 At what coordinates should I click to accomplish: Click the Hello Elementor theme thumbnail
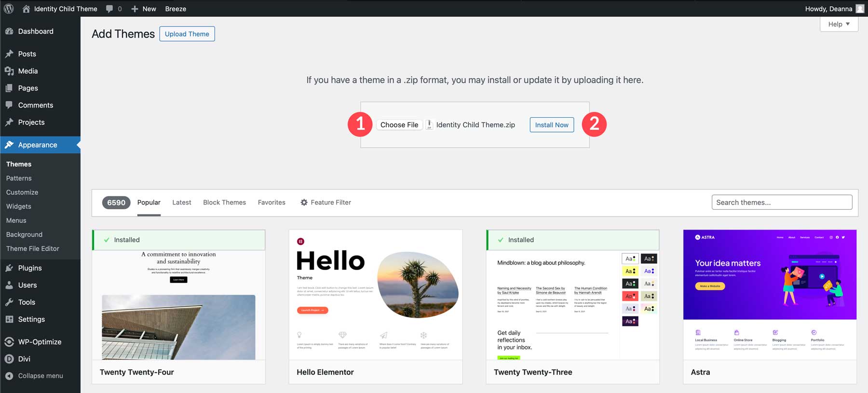(376, 295)
